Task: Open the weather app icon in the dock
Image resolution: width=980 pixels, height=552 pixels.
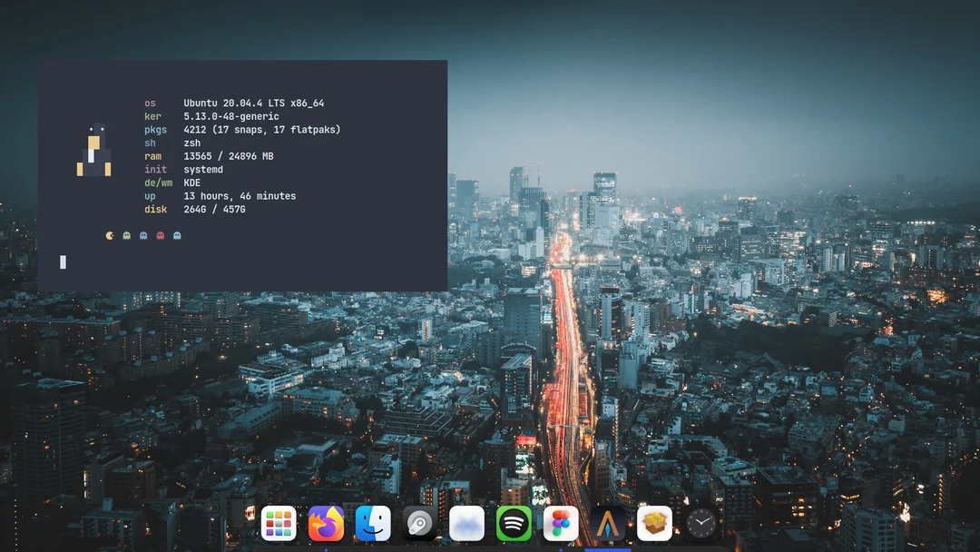Action: pyautogui.click(x=465, y=524)
